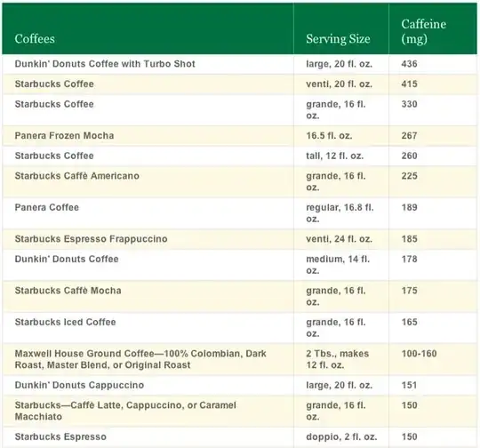Click 'medium, 14 fl. oz.' serving size
The height and width of the screenshot is (448, 480).
click(x=338, y=265)
